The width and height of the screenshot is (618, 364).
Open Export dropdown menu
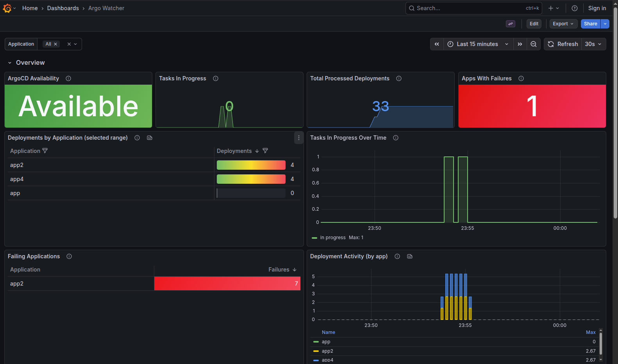[563, 24]
